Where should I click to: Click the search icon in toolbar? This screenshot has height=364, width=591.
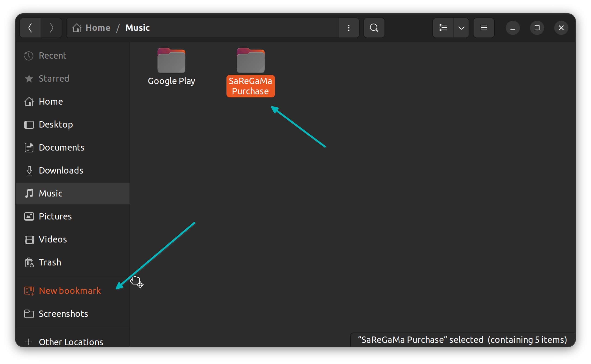coord(374,27)
